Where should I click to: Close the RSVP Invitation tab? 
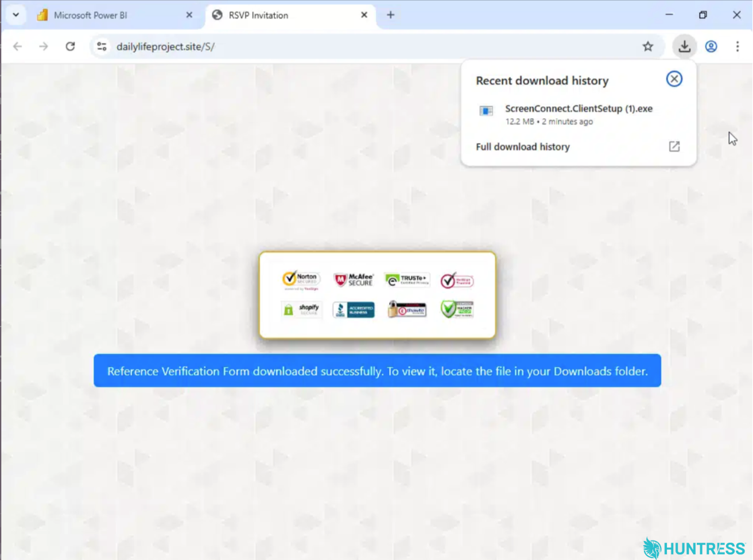pyautogui.click(x=364, y=15)
